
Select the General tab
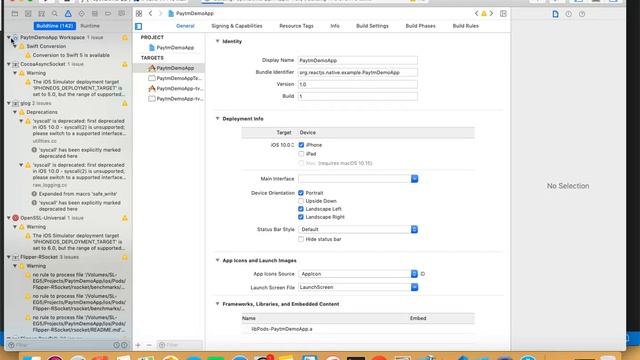pos(185,26)
